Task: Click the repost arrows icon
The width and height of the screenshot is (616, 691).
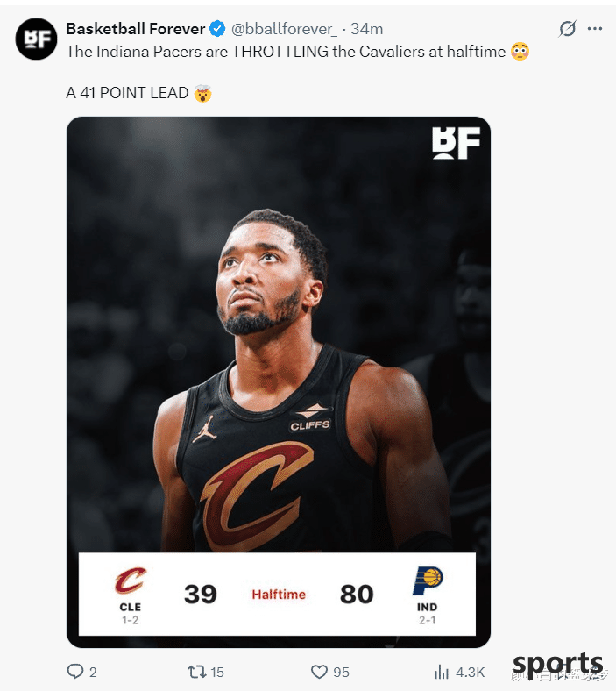Action: (196, 672)
